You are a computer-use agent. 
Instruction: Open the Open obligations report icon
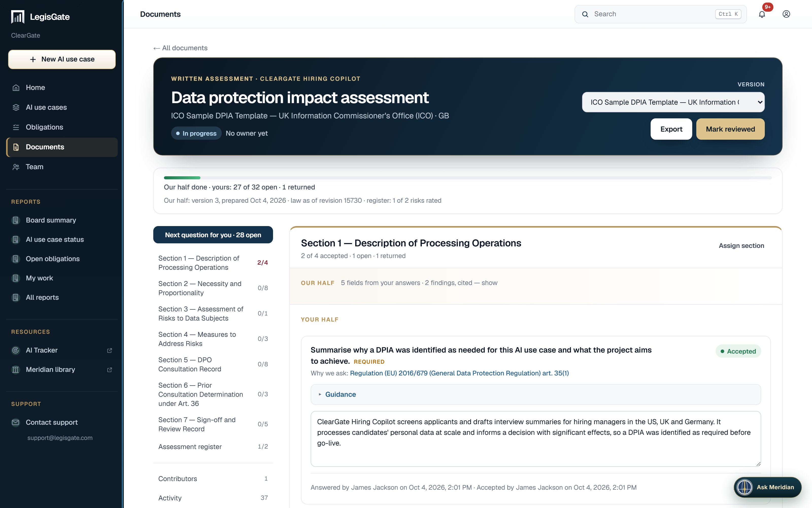click(x=16, y=259)
